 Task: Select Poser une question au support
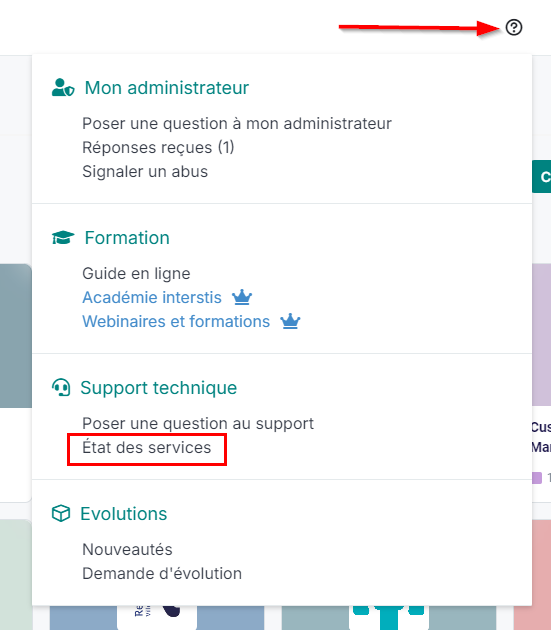[x=198, y=423]
